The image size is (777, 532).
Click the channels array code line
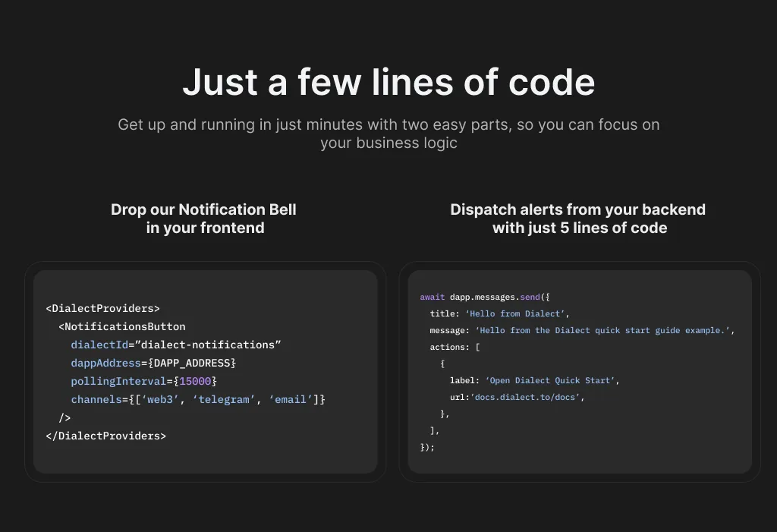coord(198,400)
